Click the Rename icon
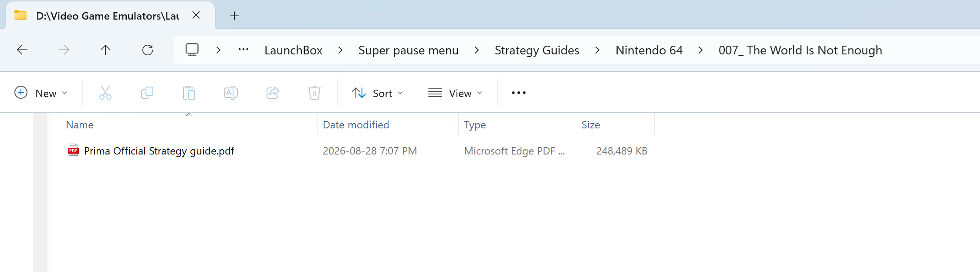The image size is (980, 272). [x=231, y=93]
